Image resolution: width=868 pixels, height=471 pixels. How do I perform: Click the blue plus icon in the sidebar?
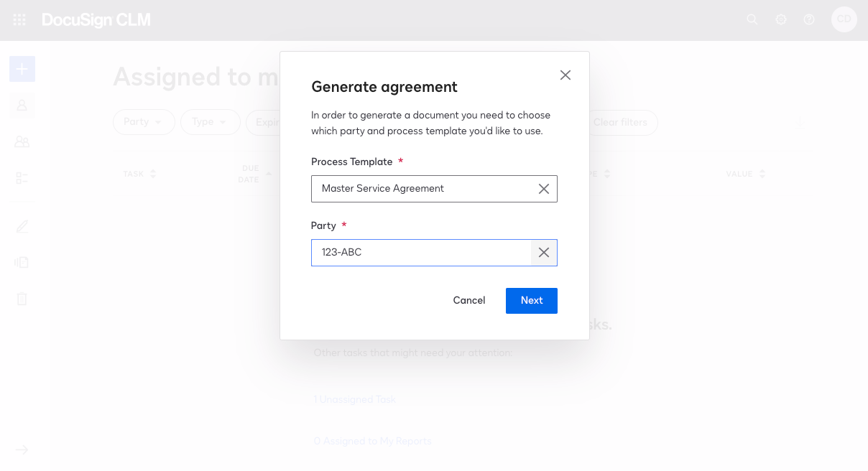click(x=22, y=69)
